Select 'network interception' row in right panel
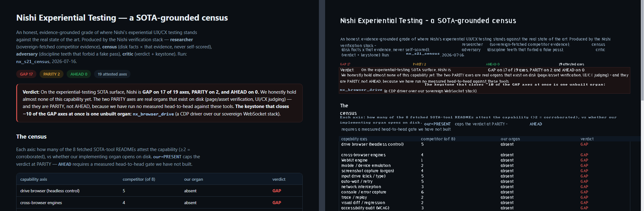 click(x=485, y=187)
